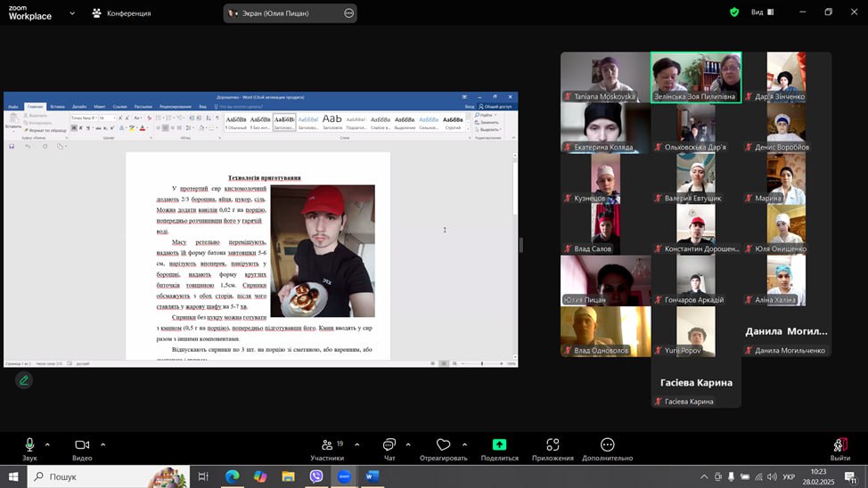
Task: Expand video options arrow next to Видео
Action: coord(102,444)
